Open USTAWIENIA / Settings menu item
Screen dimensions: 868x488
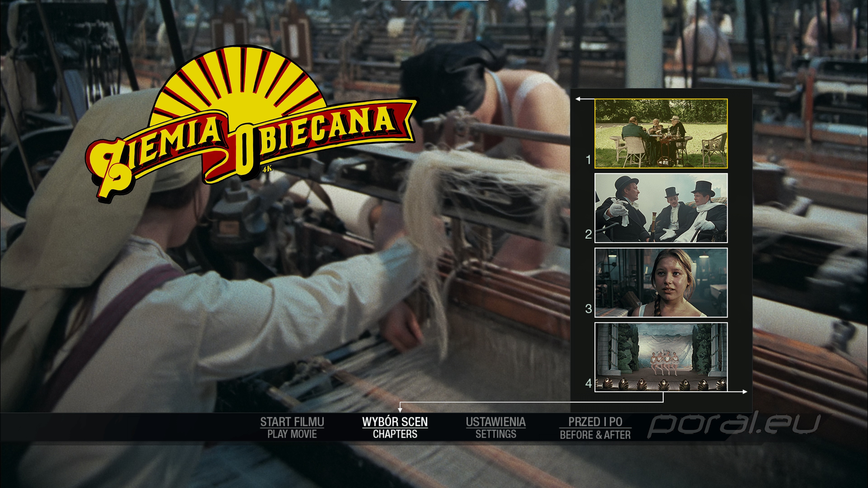(496, 428)
